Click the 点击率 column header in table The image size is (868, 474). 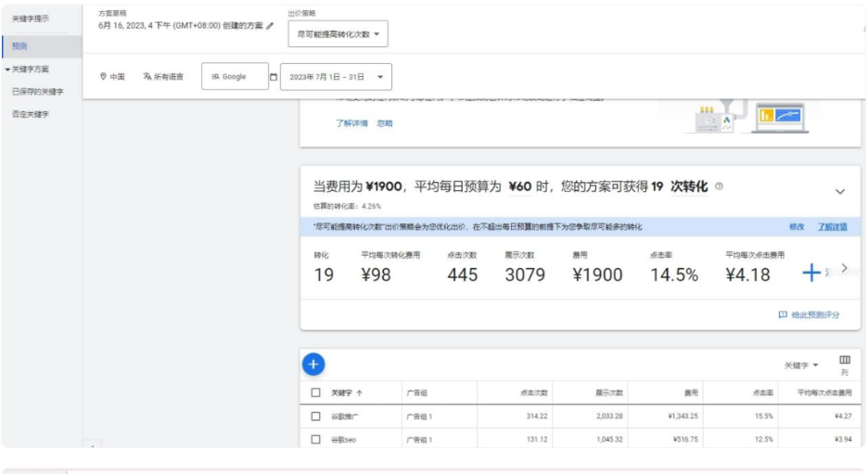coord(763,392)
